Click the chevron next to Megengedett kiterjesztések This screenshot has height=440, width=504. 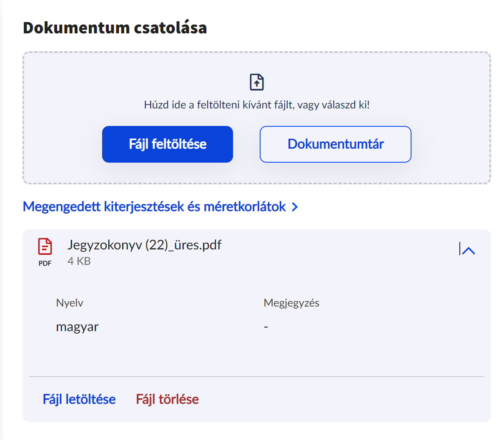(x=295, y=207)
